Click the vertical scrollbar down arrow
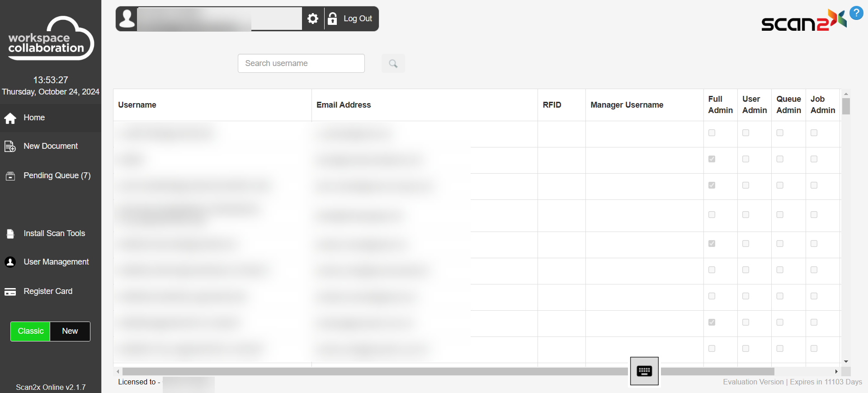Image resolution: width=868 pixels, height=393 pixels. 846,362
